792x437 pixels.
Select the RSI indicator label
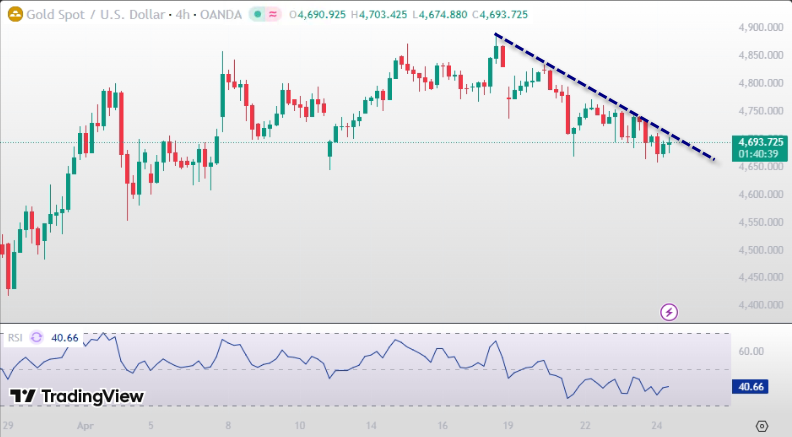[15, 338]
